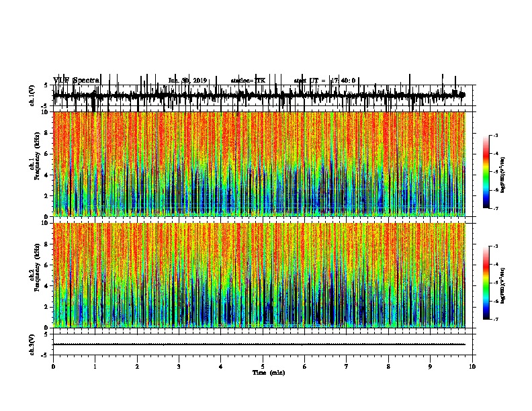Image resolution: width=532 pixels, height=411 pixels.
Task: Click the "-7" tick on ch.2 colorbar
Action: (x=496, y=319)
